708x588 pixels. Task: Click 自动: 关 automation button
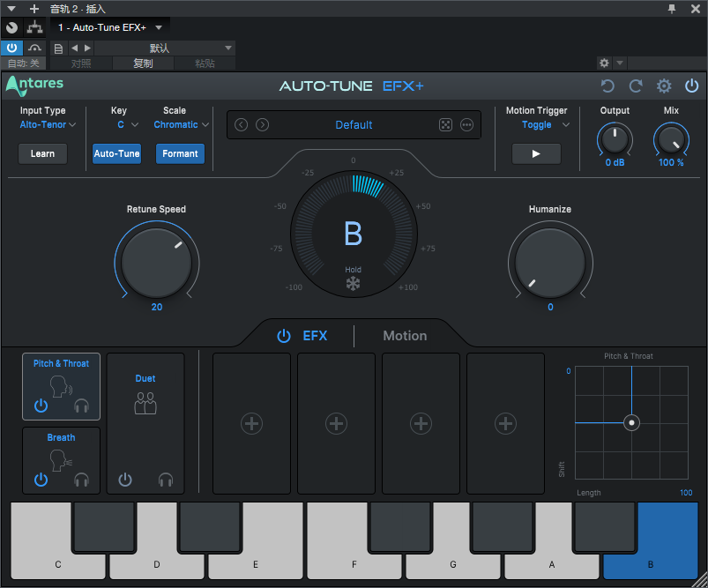point(24,63)
